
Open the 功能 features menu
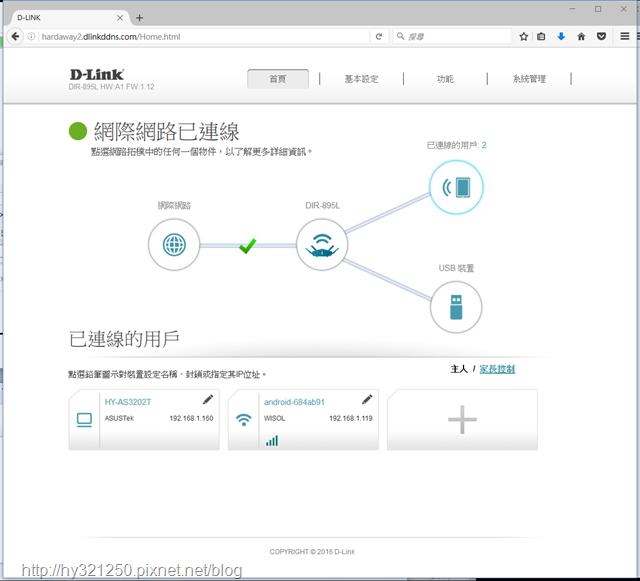coord(445,79)
